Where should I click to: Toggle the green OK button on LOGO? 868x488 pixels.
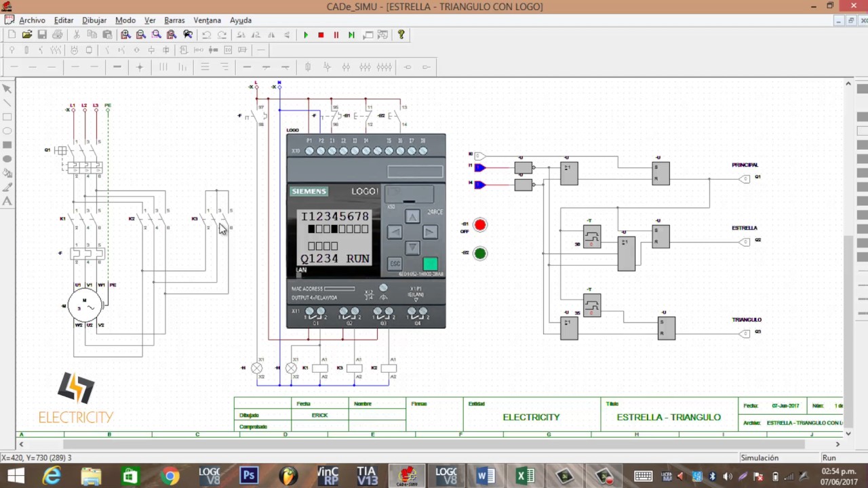pyautogui.click(x=430, y=264)
